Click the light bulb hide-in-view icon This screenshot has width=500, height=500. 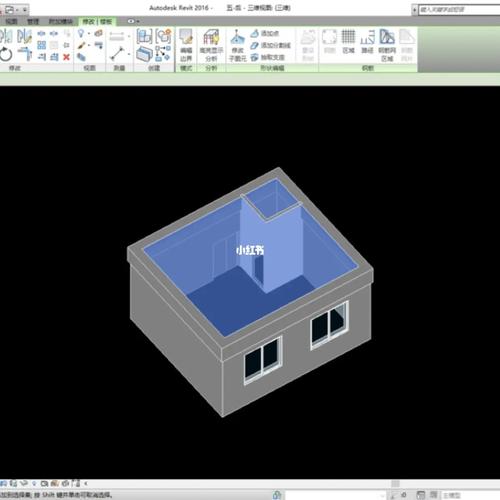tap(81, 33)
